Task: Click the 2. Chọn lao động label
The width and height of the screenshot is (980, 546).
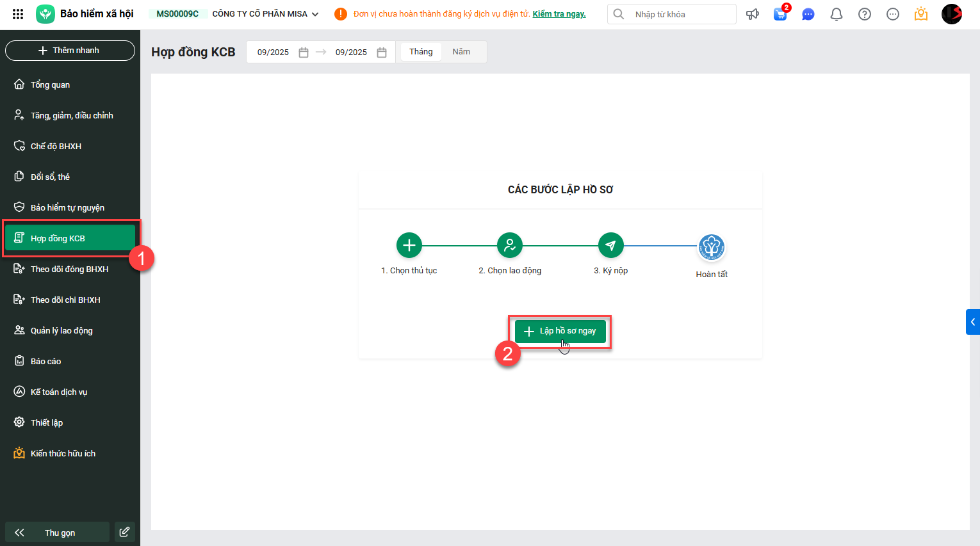Action: coord(510,271)
